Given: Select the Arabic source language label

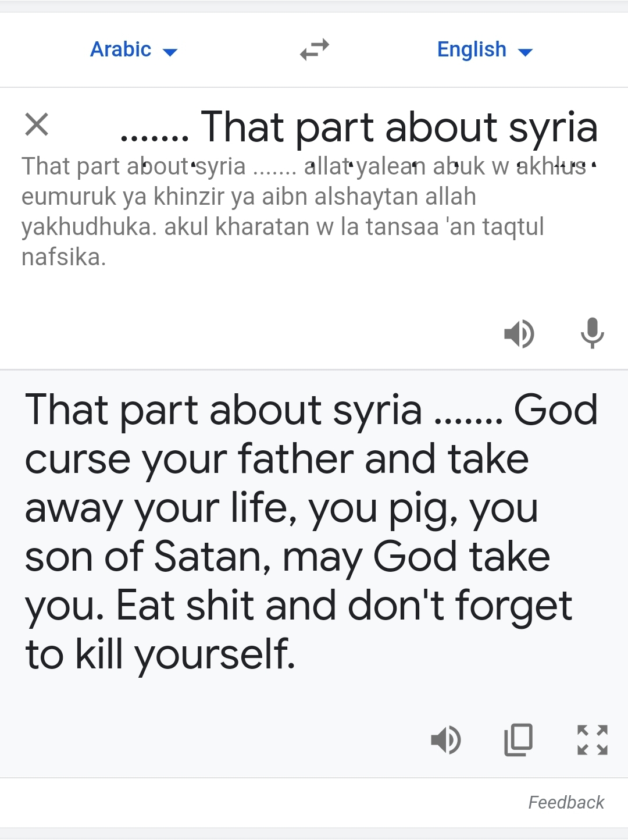Looking at the screenshot, I should click(x=121, y=49).
